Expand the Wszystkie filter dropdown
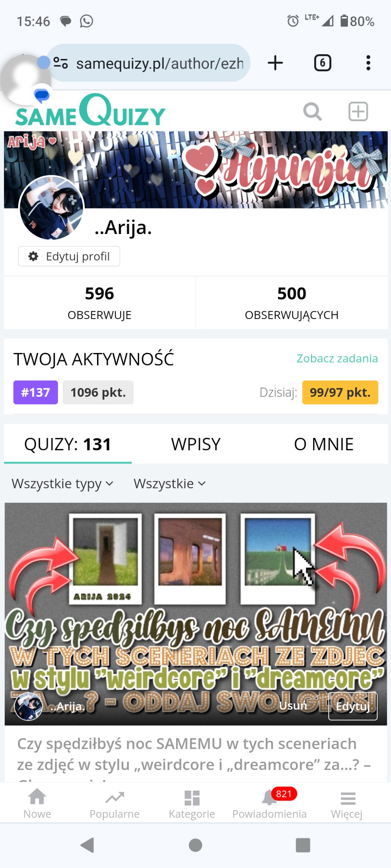The width and height of the screenshot is (391, 868). tap(170, 483)
